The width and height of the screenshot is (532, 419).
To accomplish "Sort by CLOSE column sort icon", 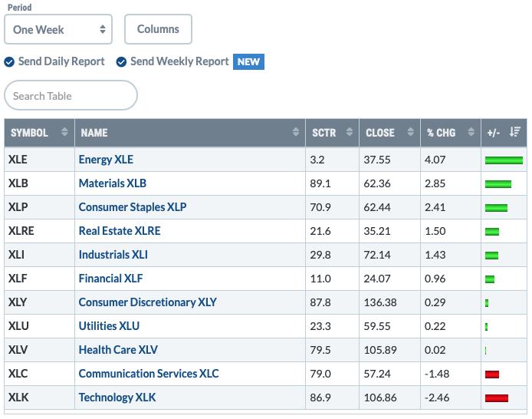I will click(x=410, y=132).
